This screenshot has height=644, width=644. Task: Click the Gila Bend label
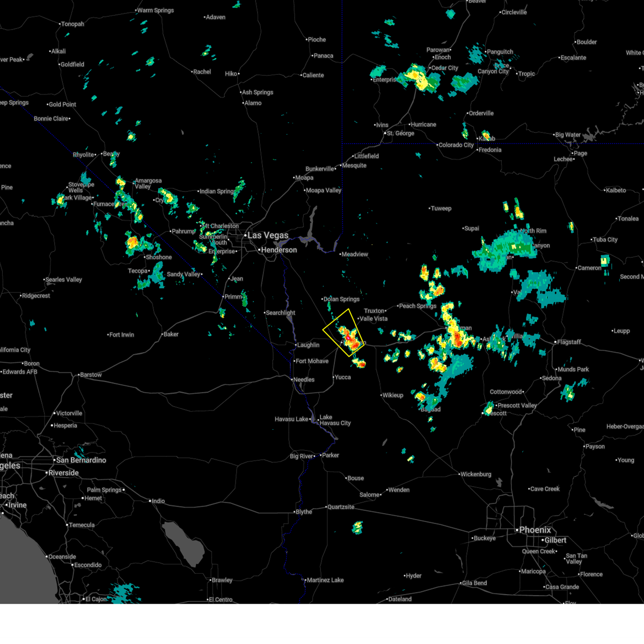[x=473, y=583]
